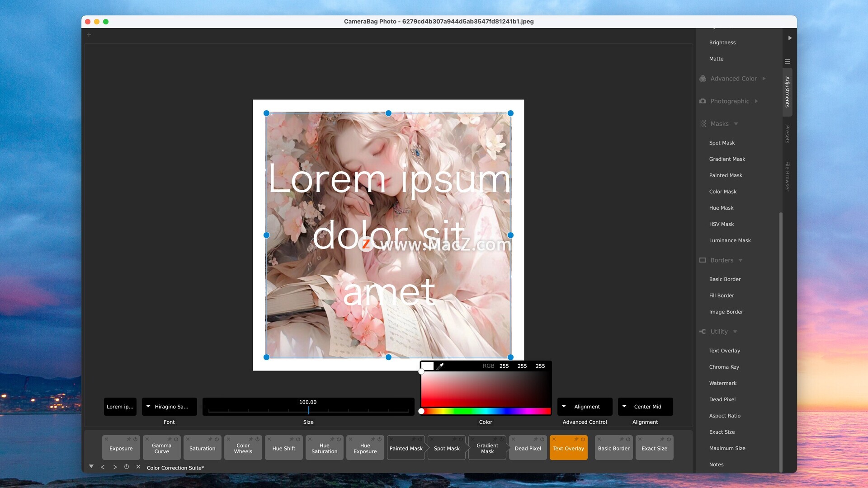
Task: Toggle power on the Hue Saturation tile
Action: click(x=339, y=439)
